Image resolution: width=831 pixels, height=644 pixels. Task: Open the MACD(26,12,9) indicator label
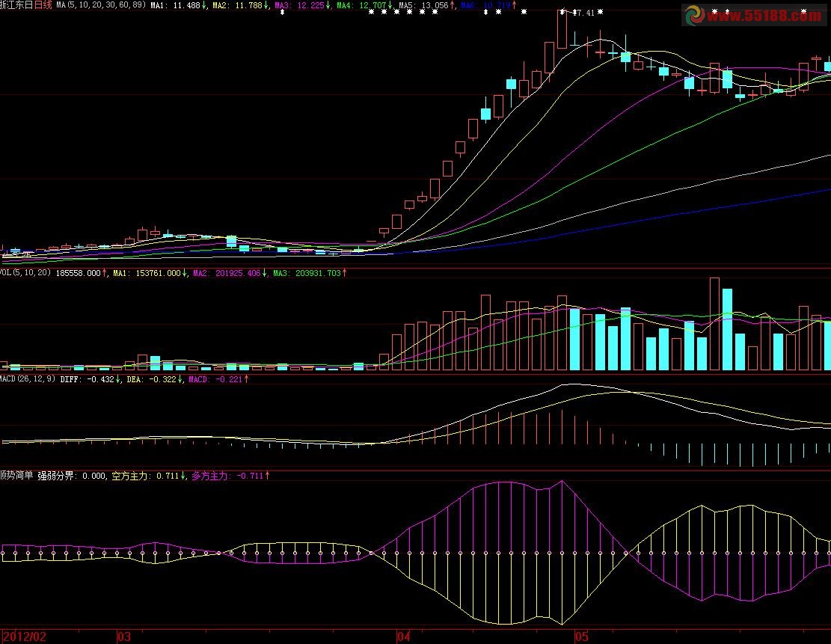tap(28, 379)
